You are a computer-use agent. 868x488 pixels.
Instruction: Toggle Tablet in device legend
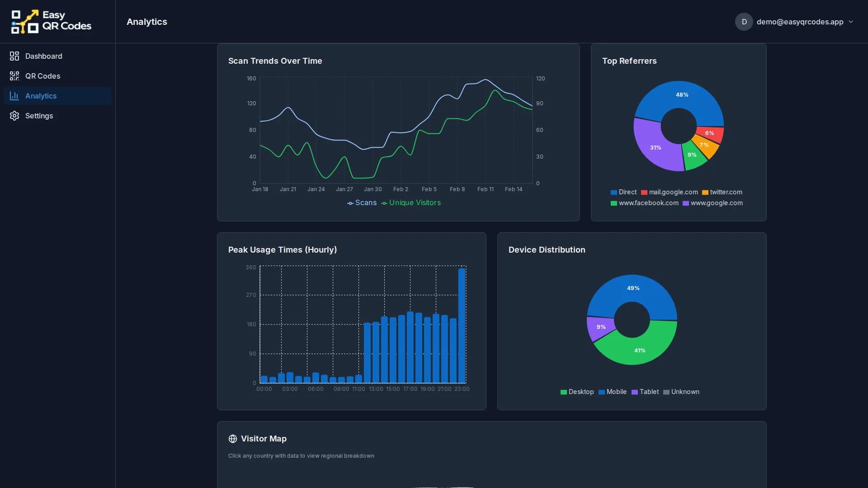coord(645,392)
